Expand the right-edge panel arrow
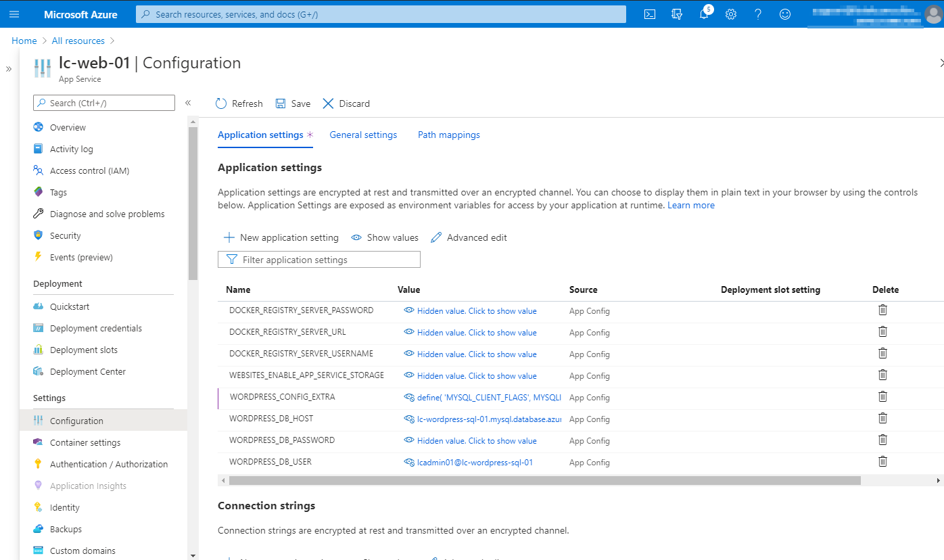The image size is (944, 560). pyautogui.click(x=941, y=62)
